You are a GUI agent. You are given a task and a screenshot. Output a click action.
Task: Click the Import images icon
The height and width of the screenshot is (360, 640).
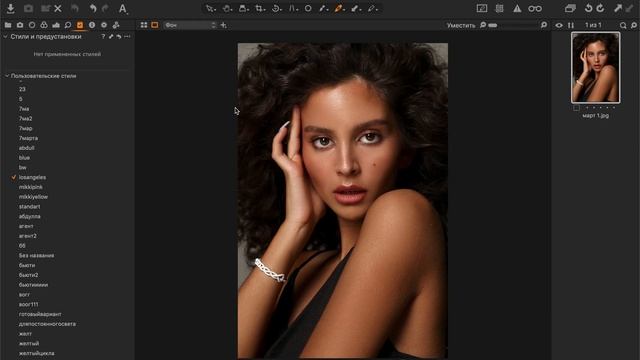coord(11,8)
